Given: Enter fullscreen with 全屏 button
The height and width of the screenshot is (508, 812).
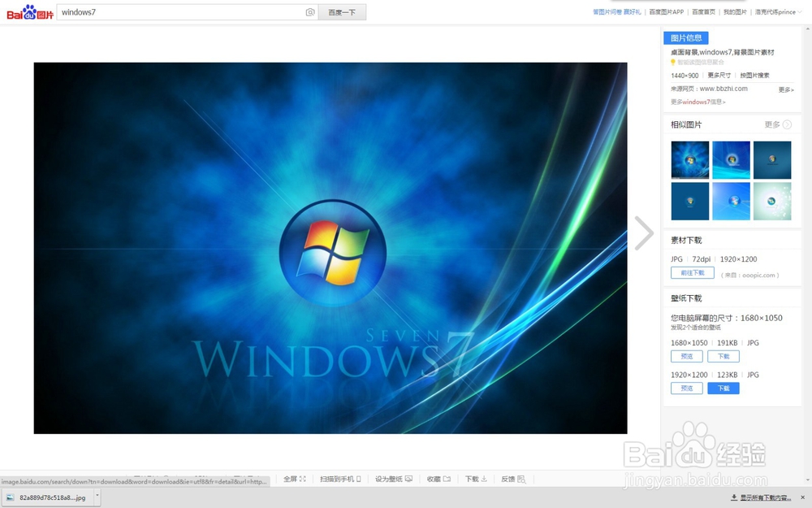Looking at the screenshot, I should click(x=295, y=479).
